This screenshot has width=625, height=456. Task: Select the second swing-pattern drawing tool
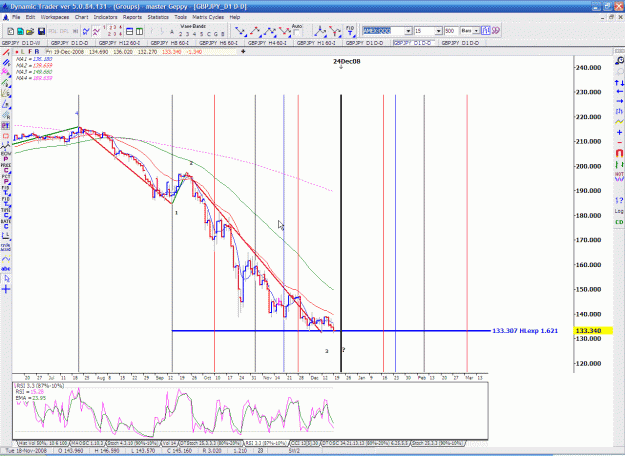coord(255,31)
